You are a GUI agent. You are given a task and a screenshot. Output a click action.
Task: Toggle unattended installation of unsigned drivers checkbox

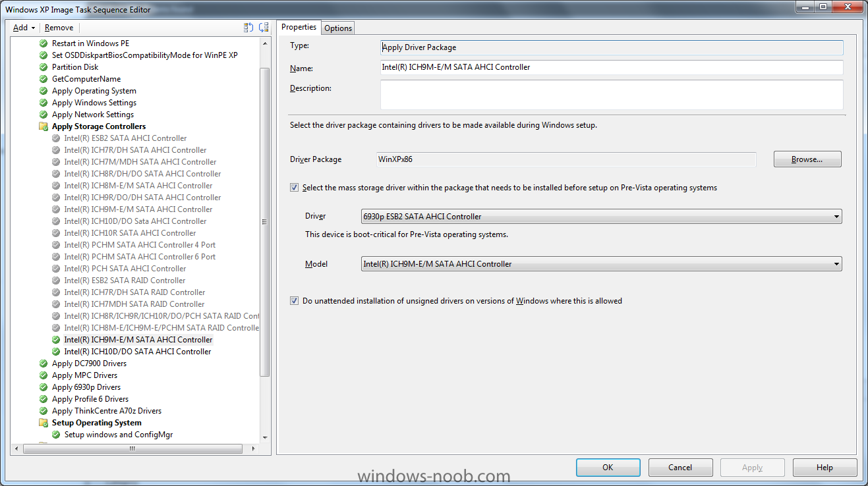[x=294, y=301]
